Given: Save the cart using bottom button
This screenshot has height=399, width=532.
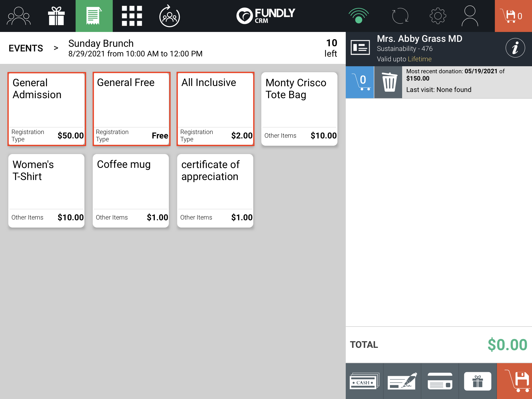Looking at the screenshot, I should click(515, 381).
